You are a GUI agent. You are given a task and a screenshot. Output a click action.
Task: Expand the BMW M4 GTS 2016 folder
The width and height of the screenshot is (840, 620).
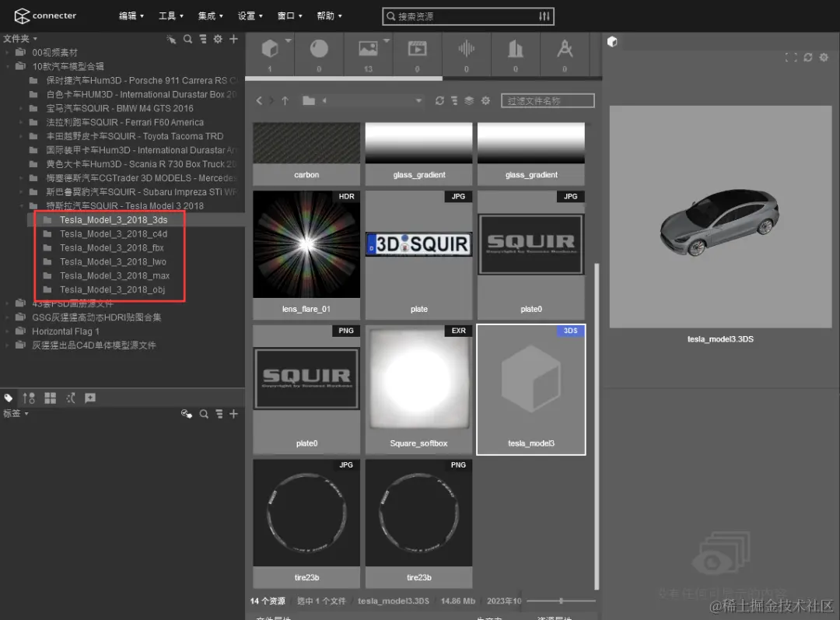point(22,108)
